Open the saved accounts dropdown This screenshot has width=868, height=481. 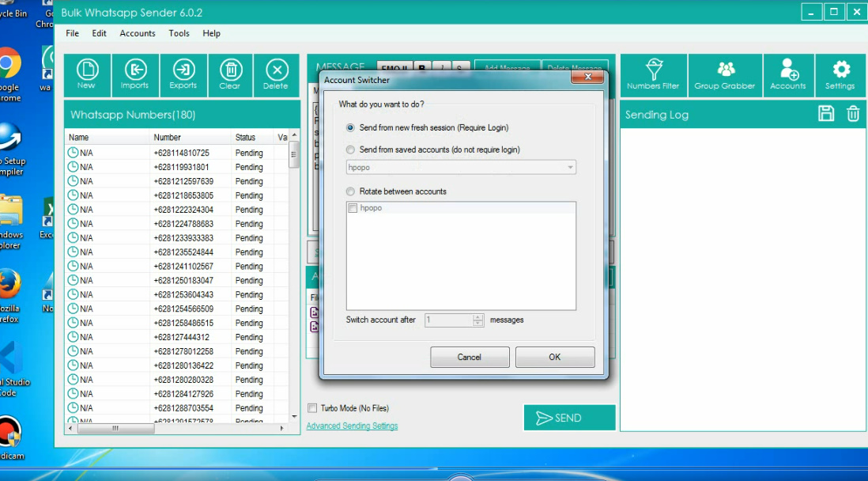571,167
